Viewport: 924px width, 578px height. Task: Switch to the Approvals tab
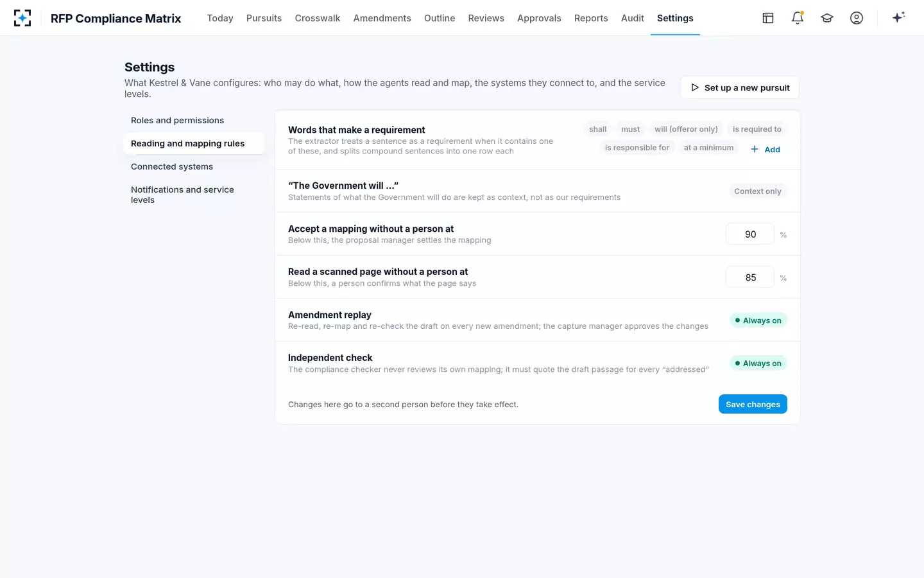(x=539, y=18)
